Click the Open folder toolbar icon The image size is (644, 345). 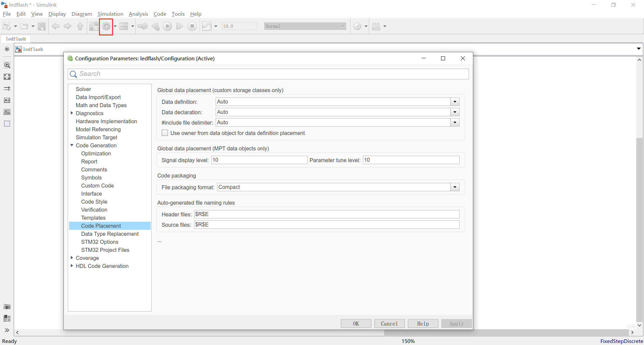(x=24, y=26)
